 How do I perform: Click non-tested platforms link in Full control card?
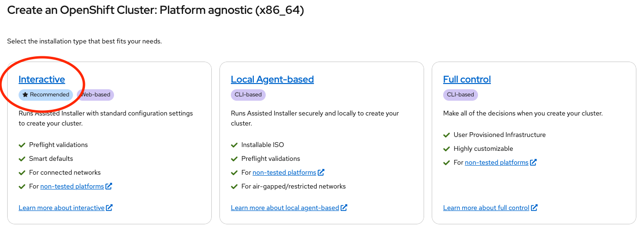click(497, 162)
